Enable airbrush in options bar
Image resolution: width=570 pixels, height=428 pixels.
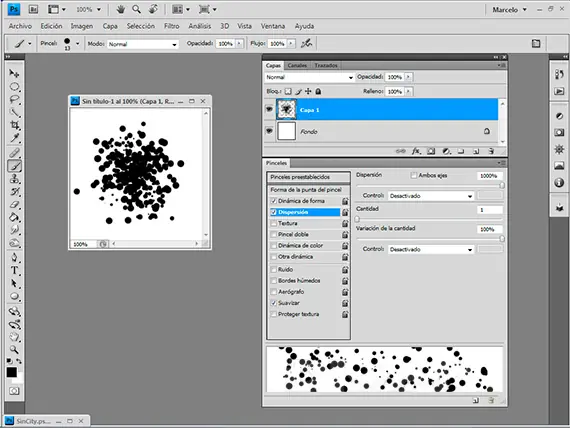(x=306, y=44)
